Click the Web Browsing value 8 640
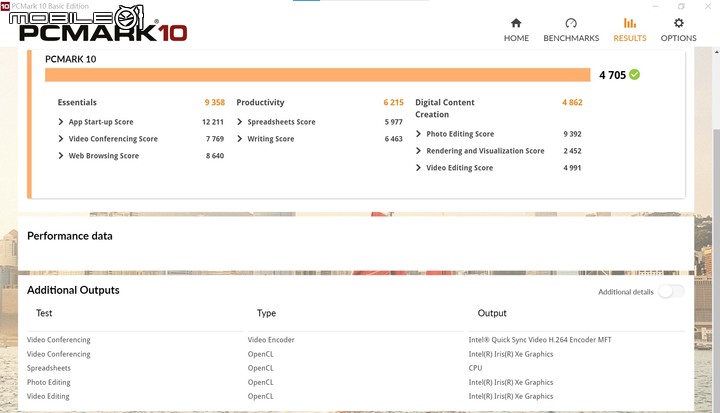 [x=215, y=156]
